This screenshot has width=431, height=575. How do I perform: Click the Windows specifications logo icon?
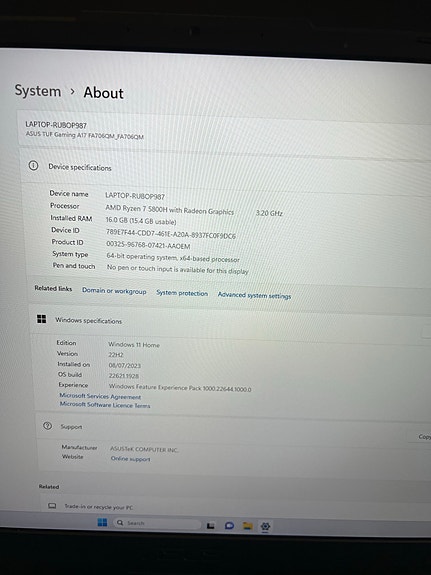pyautogui.click(x=41, y=319)
